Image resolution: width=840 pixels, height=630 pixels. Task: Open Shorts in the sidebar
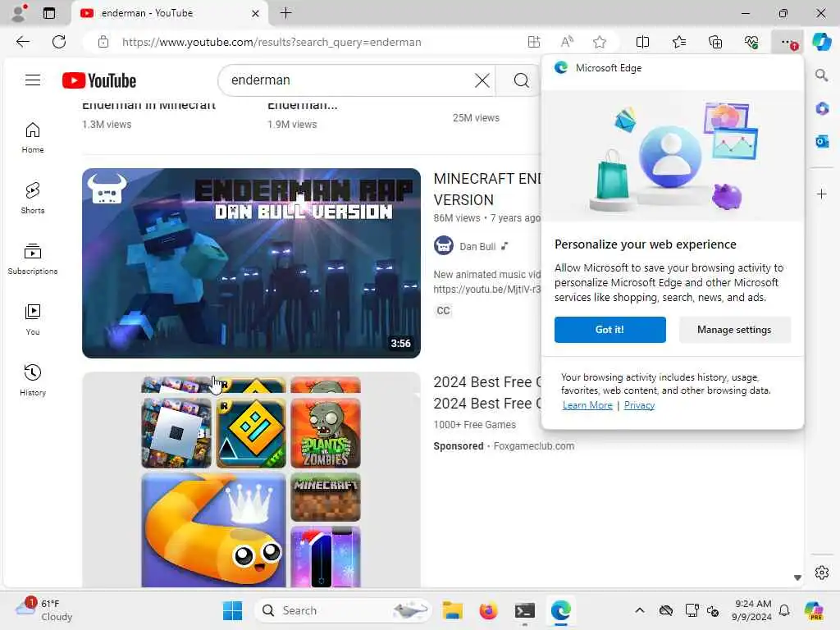(x=33, y=198)
